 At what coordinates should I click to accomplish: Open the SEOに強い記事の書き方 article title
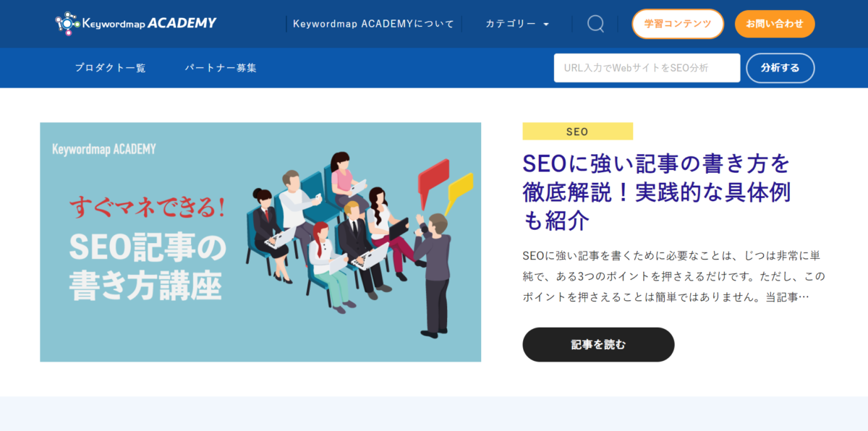click(656, 192)
